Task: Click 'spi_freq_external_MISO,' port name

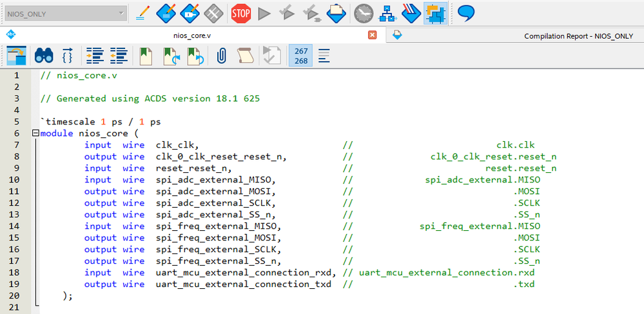Action: [219, 226]
